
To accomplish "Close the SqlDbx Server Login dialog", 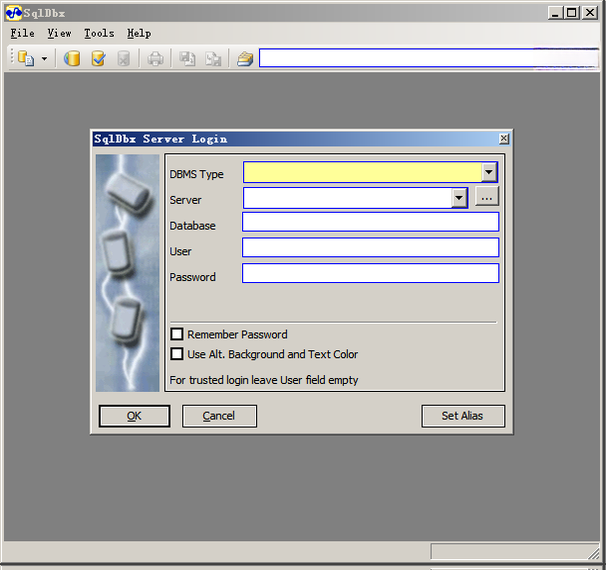I will pyautogui.click(x=504, y=139).
